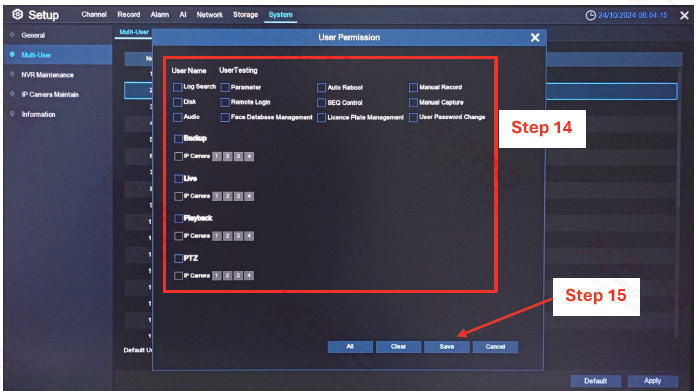
Task: Select camera 4 under Playback
Action: coord(249,236)
